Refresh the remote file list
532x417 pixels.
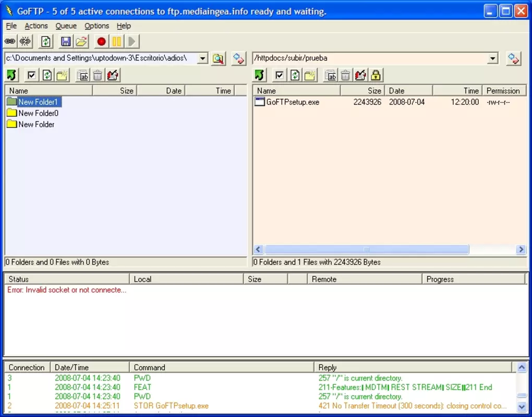pyautogui.click(x=295, y=75)
